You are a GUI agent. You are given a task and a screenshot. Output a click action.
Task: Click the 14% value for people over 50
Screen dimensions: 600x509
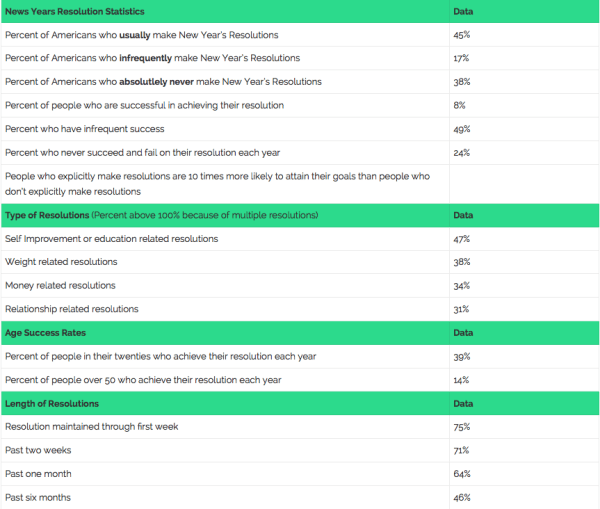(461, 380)
